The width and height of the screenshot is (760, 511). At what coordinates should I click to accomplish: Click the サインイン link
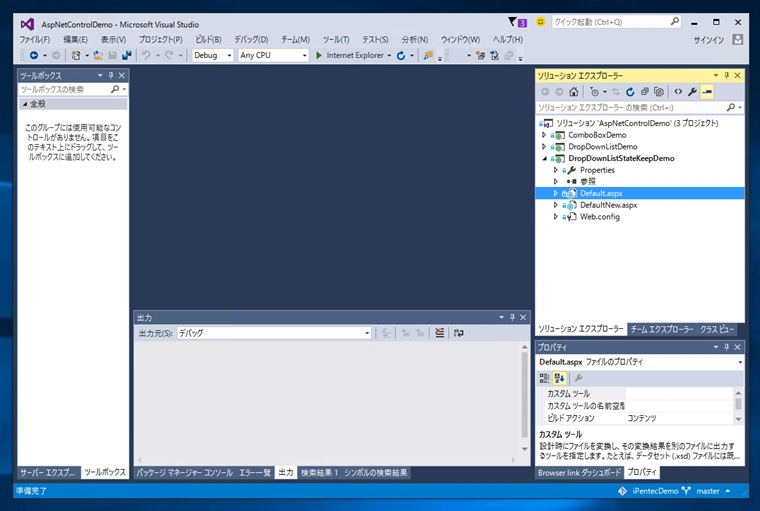click(709, 40)
